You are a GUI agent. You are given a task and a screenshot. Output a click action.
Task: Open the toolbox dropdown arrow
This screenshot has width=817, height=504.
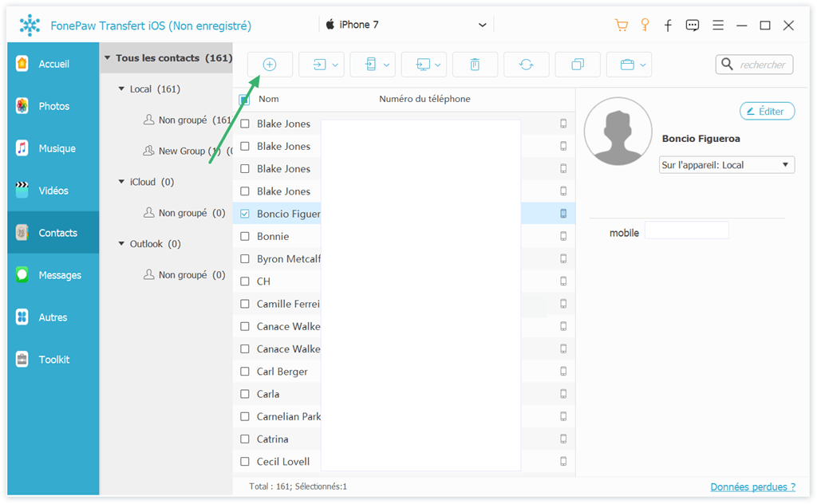(643, 65)
